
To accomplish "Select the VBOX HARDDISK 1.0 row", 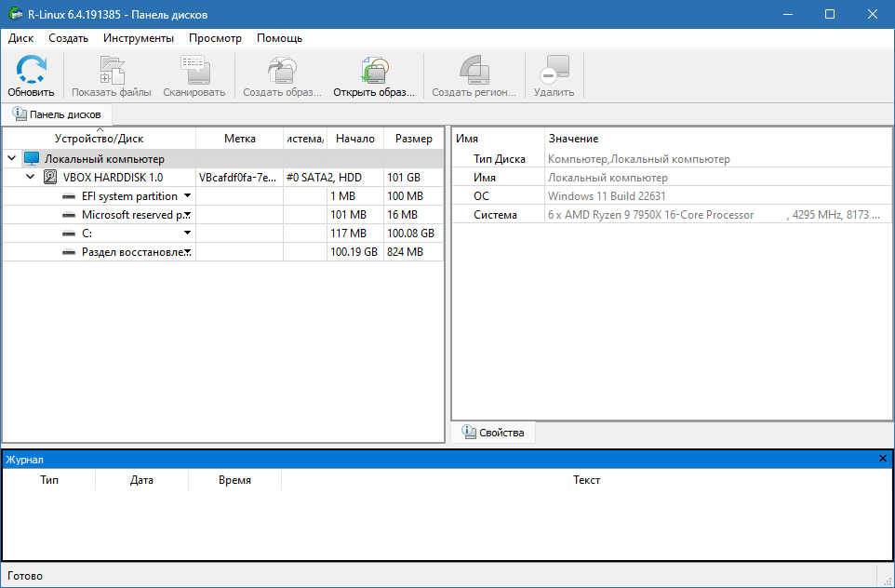I will 222,178.
